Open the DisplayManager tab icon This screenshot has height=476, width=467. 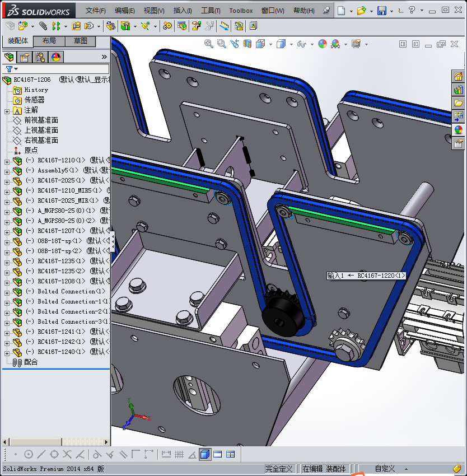click(x=56, y=57)
